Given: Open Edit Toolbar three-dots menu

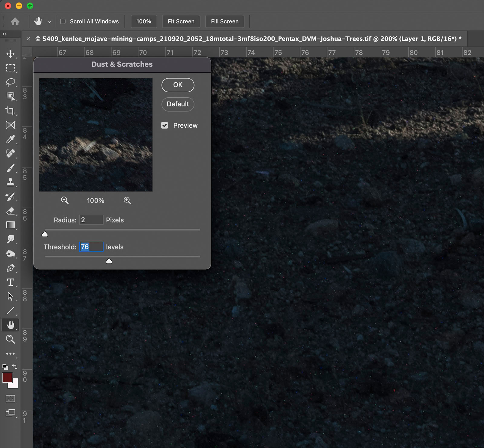Looking at the screenshot, I should coord(11,353).
